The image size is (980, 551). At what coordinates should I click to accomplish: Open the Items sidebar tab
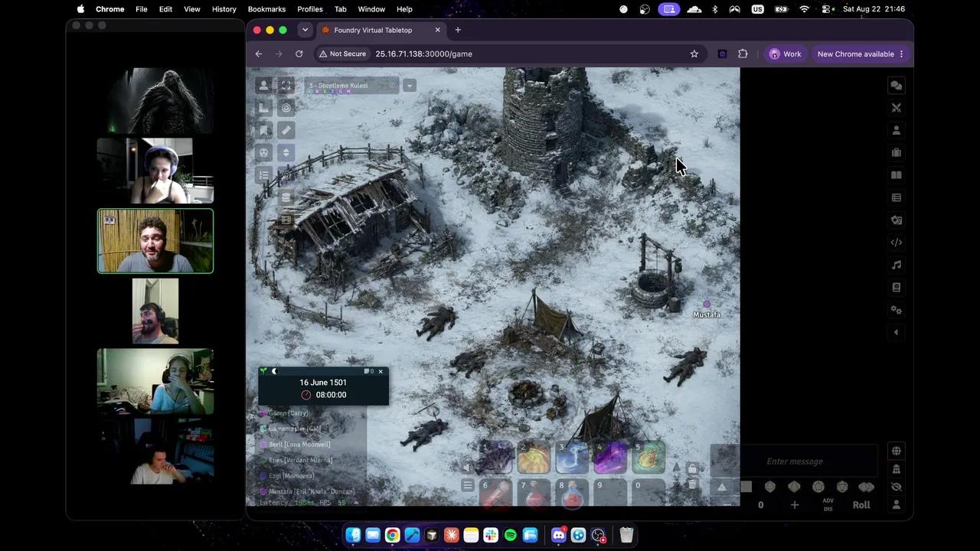[x=896, y=152]
